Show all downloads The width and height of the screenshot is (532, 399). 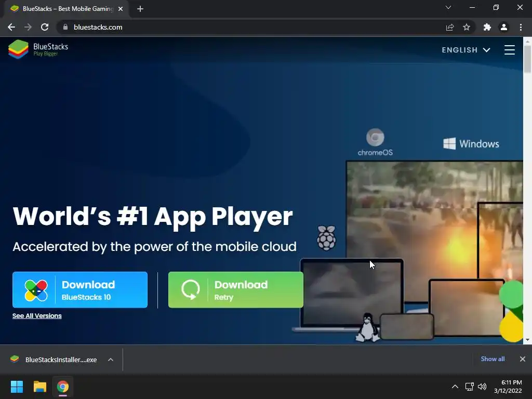coord(493,359)
